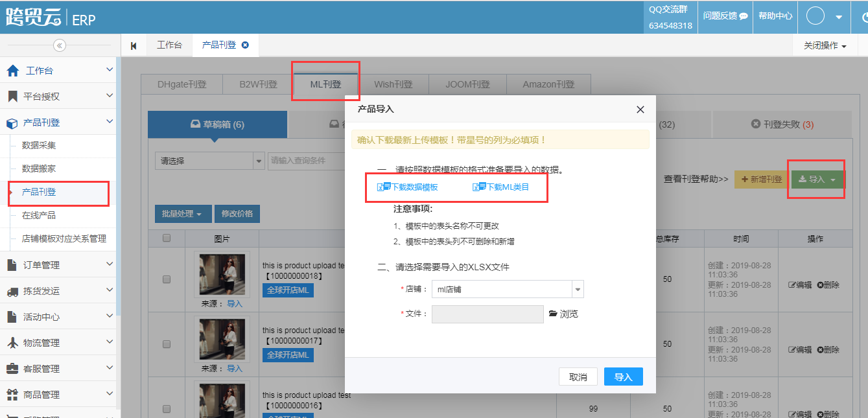
Task: Open the 关闭操作 dropdown
Action: 825,45
